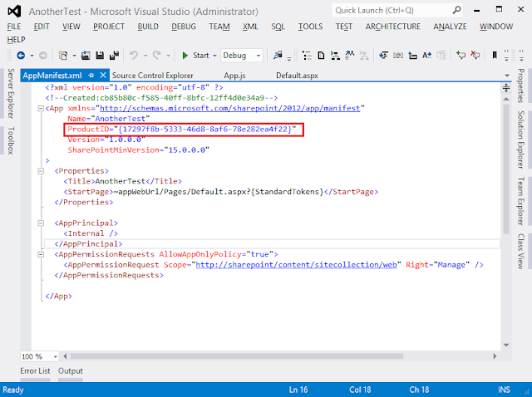Click the comment selection icon with plus
This screenshot has width=532, height=397.
pos(461,56)
